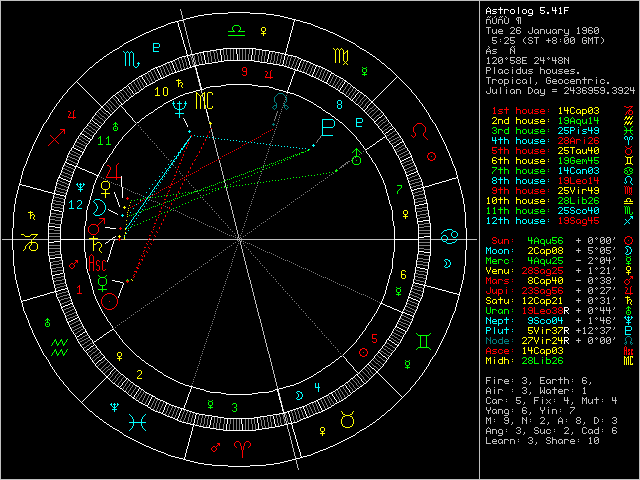Image resolution: width=640 pixels, height=480 pixels.
Task: Select the large cyan Pluto glyph inside the chart
Action: pos(328,128)
